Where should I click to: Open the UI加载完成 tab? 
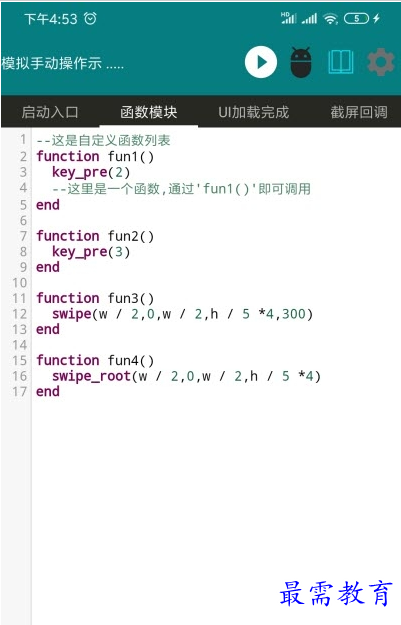coord(254,112)
